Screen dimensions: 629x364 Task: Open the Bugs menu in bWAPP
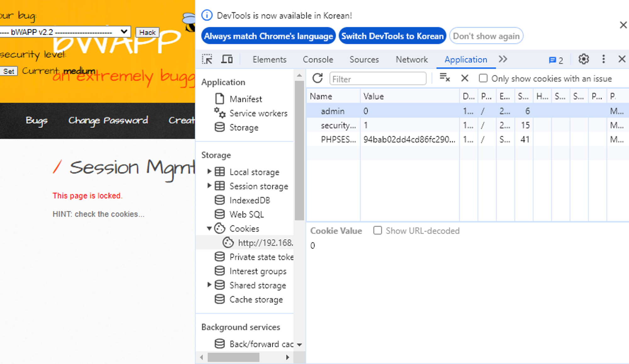coord(37,120)
